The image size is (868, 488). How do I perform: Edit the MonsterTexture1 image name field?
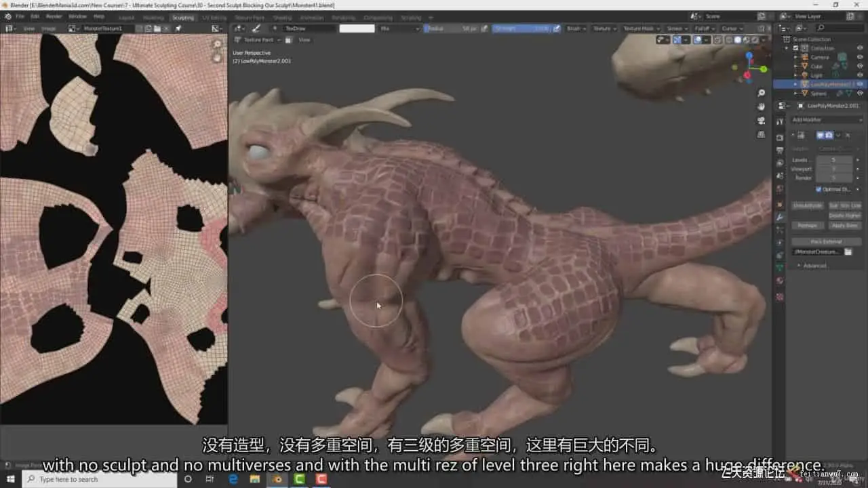tap(107, 28)
